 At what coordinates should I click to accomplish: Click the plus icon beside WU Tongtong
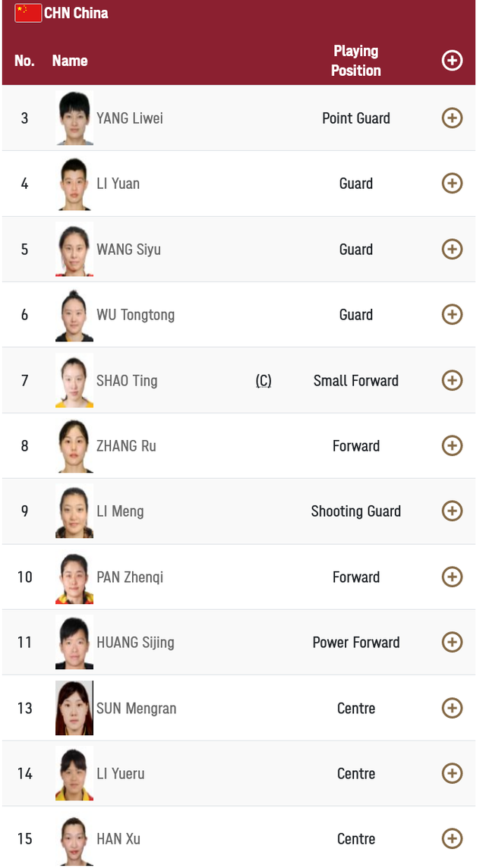coord(452,314)
